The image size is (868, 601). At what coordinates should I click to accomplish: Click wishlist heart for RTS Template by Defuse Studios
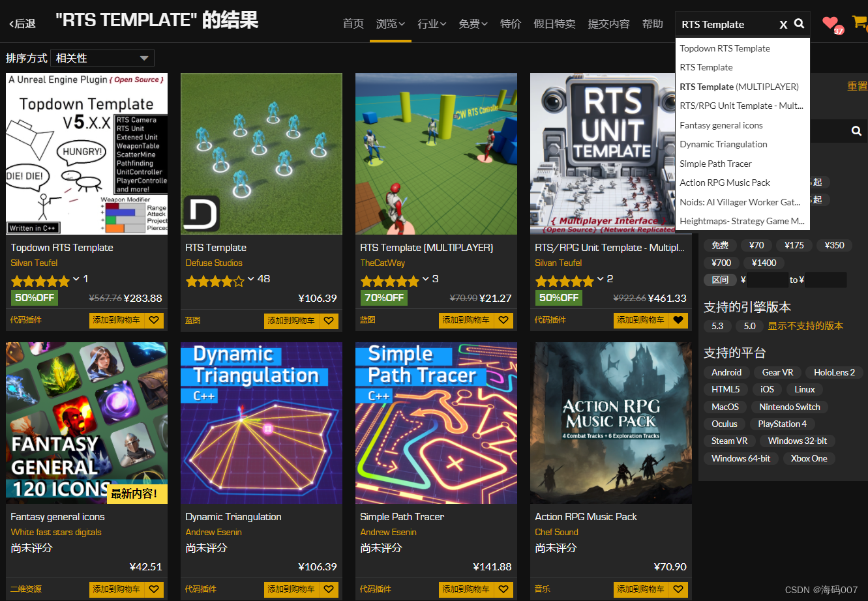[x=329, y=320]
